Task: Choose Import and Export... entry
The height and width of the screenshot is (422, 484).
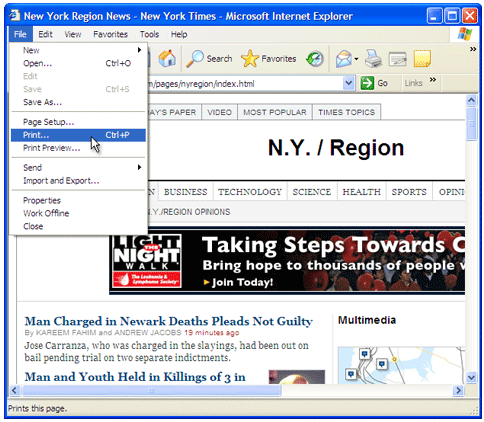Action: click(78, 181)
